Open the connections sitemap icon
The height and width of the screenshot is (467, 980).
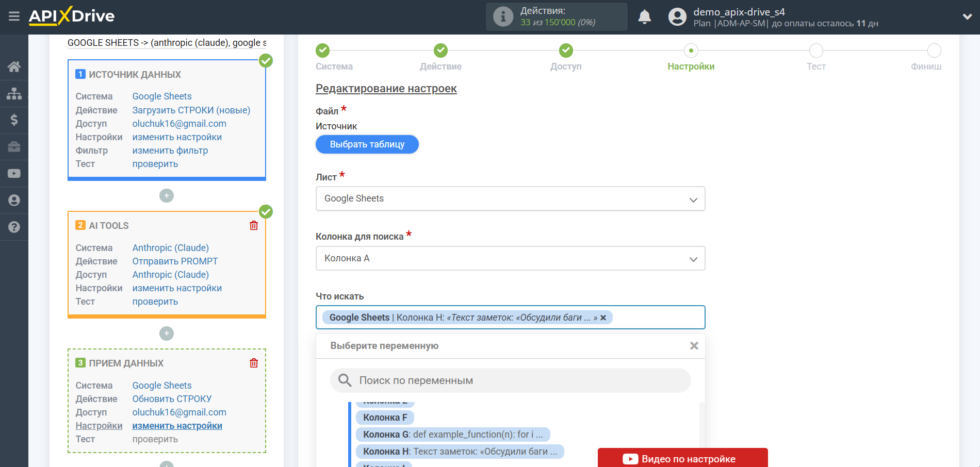(14, 93)
